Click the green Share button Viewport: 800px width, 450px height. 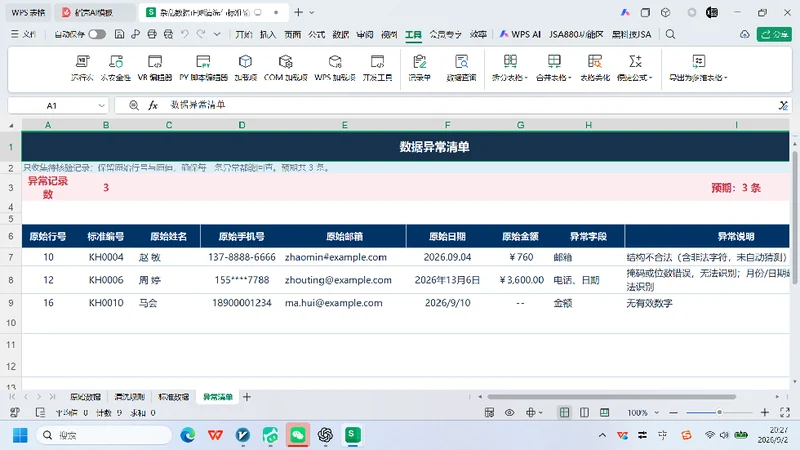(774, 34)
